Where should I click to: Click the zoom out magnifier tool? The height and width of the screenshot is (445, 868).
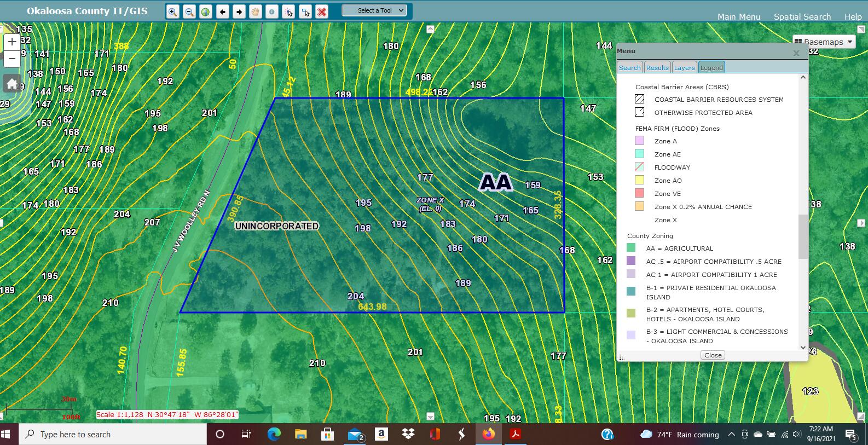point(189,11)
